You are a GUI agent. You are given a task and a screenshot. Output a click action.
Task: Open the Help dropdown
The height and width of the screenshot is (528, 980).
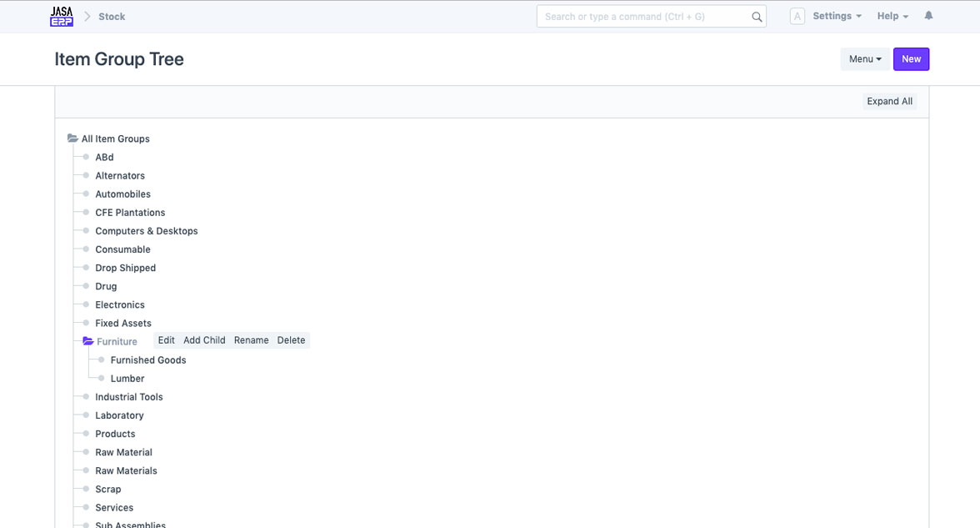click(x=892, y=17)
